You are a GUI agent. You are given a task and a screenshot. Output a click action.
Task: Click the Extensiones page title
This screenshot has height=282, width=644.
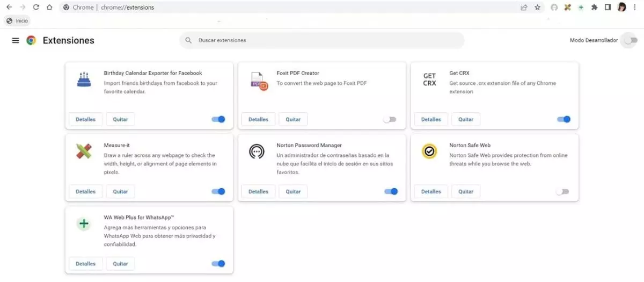pos(68,40)
